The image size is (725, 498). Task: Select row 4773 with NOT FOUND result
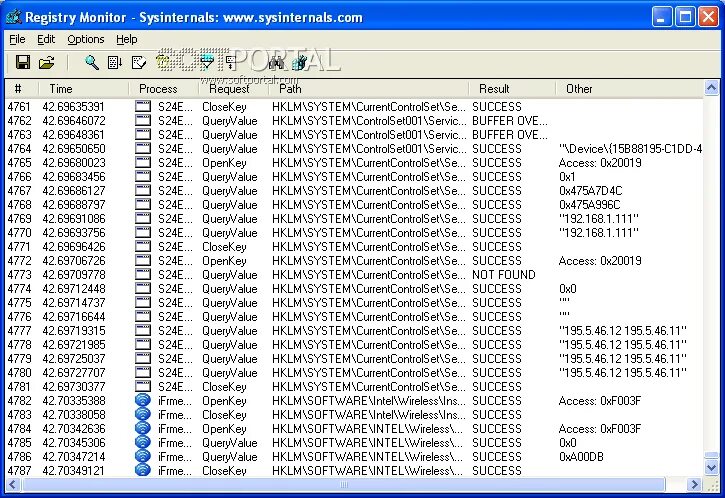(354, 275)
